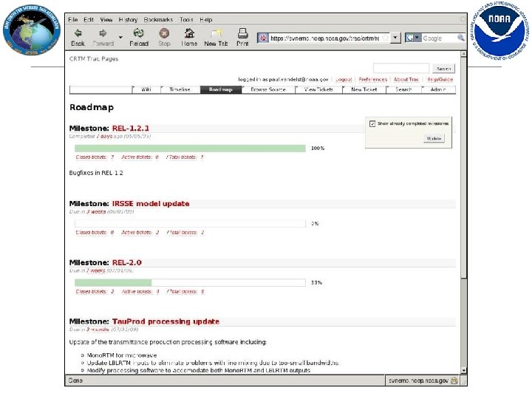532x399 pixels.
Task: Click the Google search magnifier icon
Action: pos(460,38)
